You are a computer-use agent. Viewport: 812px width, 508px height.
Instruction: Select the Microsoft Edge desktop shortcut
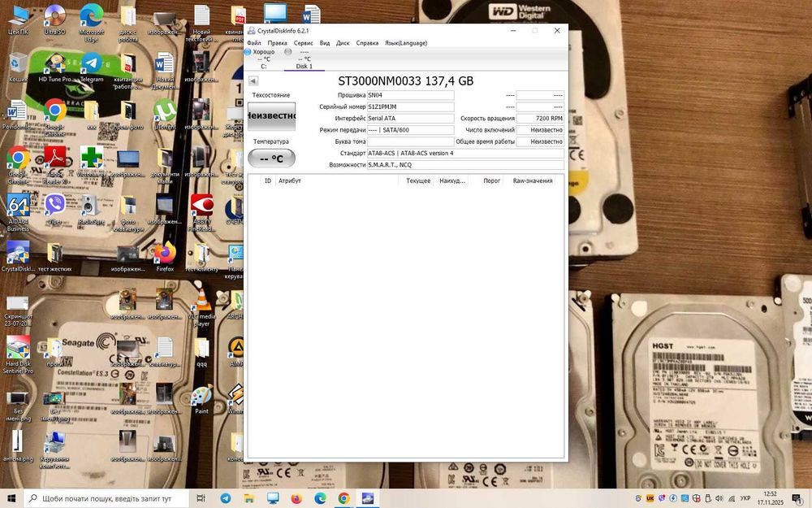(x=92, y=24)
